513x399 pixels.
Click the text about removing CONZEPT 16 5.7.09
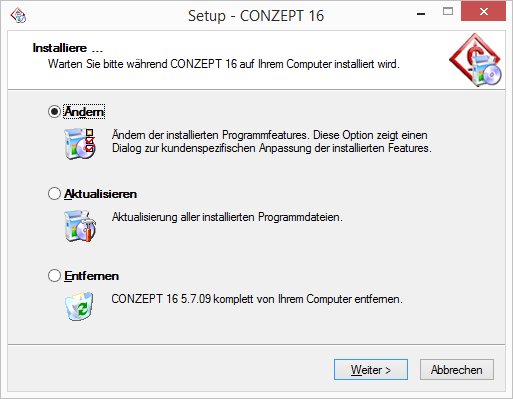coord(257,299)
